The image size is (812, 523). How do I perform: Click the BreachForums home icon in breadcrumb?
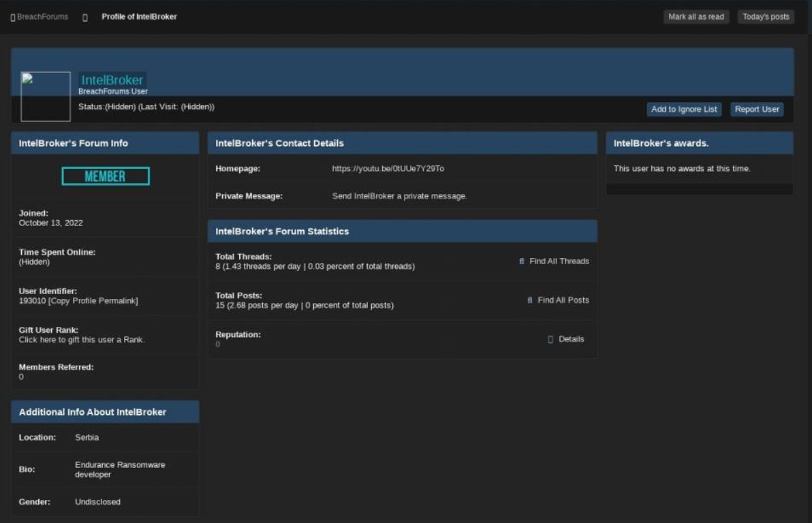point(13,17)
